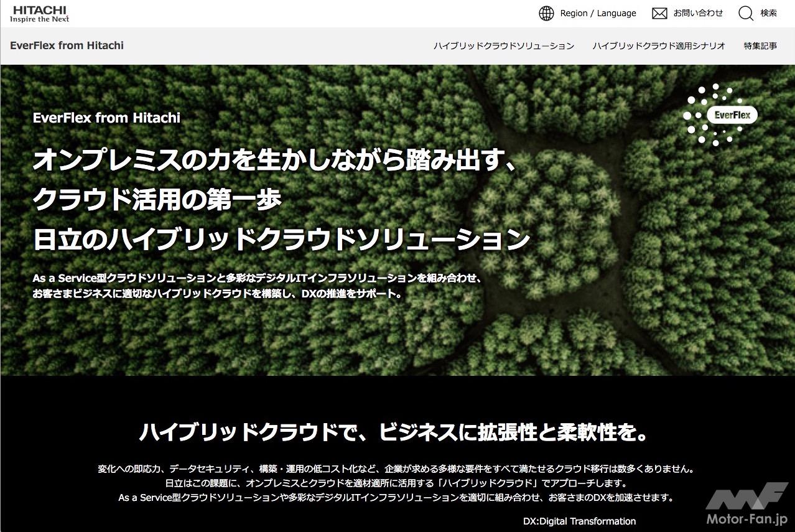Click the magnifying glass search icon
795x532 pixels.
pyautogui.click(x=746, y=13)
